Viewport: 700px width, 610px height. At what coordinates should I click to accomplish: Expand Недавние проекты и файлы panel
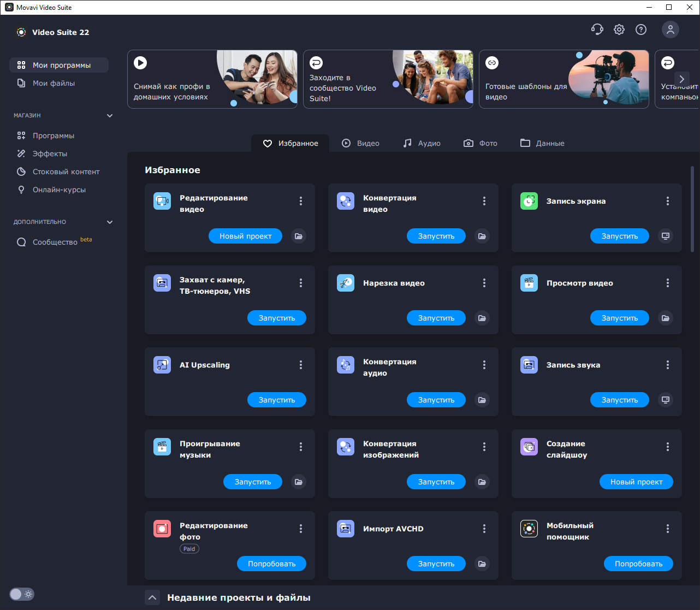point(152,597)
